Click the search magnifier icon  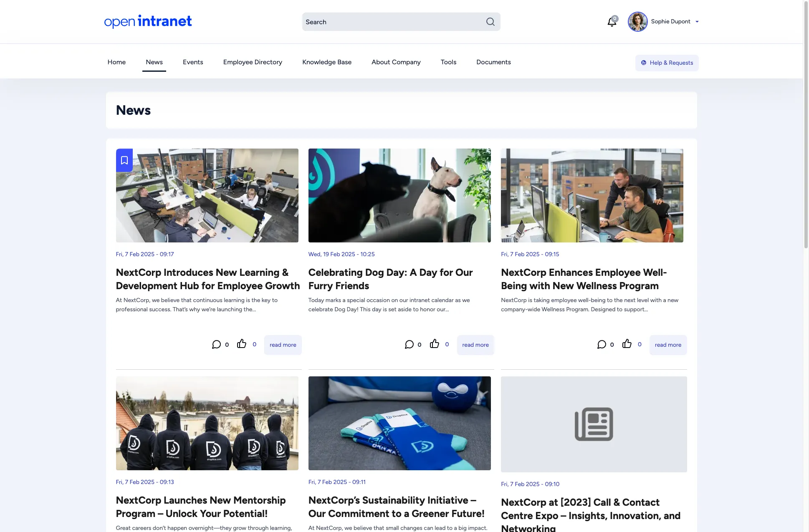pyautogui.click(x=490, y=22)
